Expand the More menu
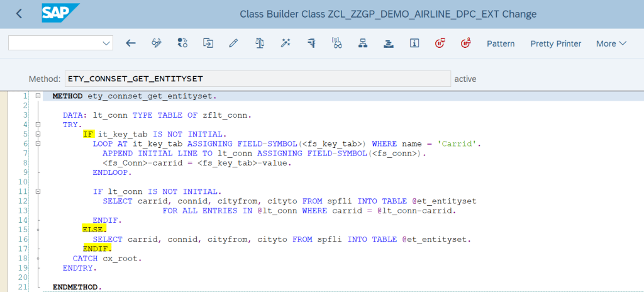 click(611, 43)
